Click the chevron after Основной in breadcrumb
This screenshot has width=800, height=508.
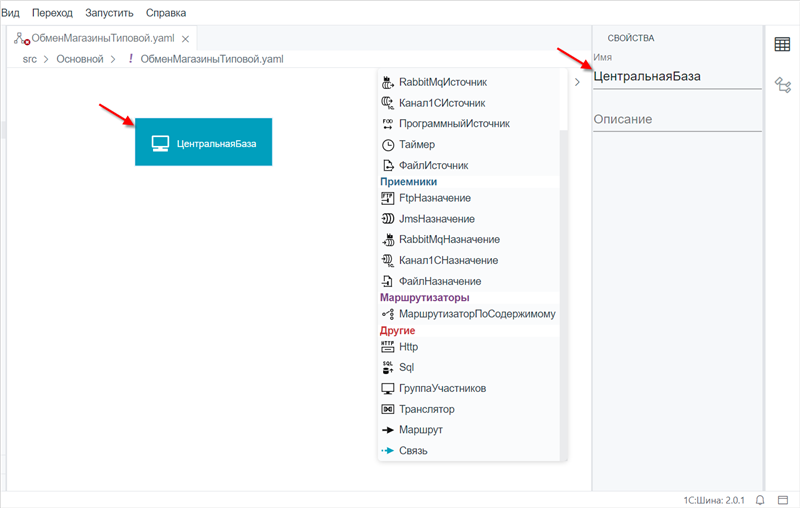(x=113, y=59)
